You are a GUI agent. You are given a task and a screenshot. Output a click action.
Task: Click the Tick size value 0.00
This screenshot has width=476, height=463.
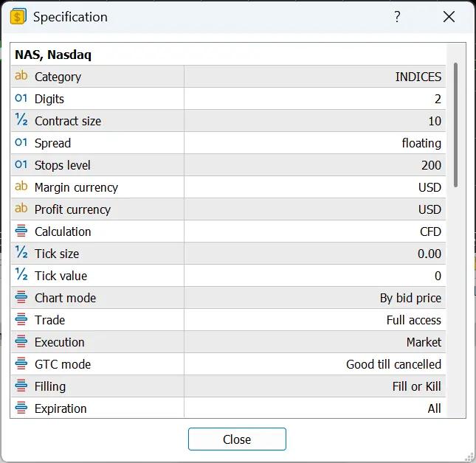pyautogui.click(x=430, y=254)
